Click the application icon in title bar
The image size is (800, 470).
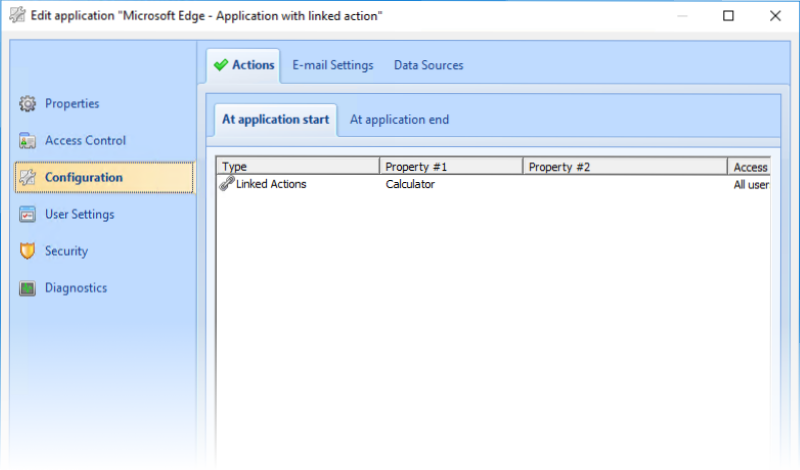click(x=17, y=16)
